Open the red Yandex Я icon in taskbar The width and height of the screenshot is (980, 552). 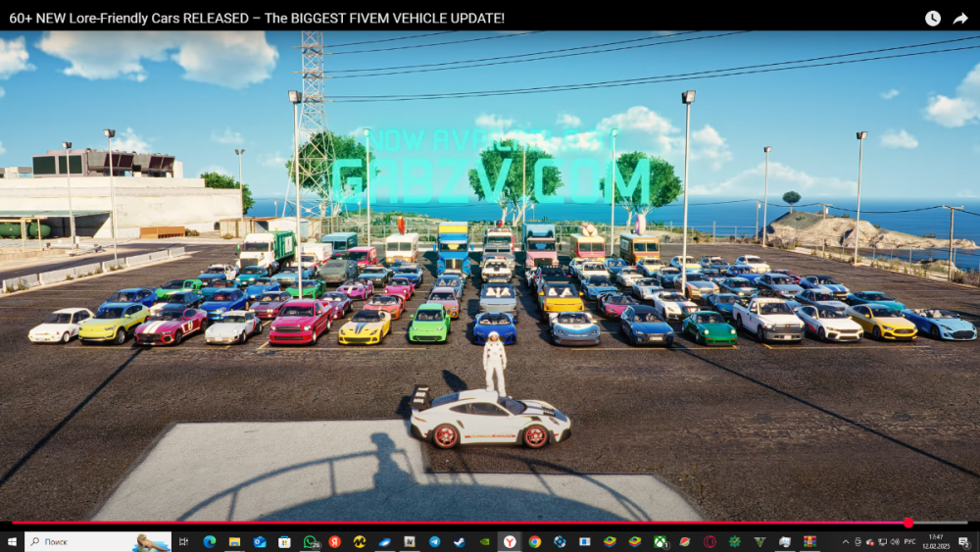coord(335,541)
